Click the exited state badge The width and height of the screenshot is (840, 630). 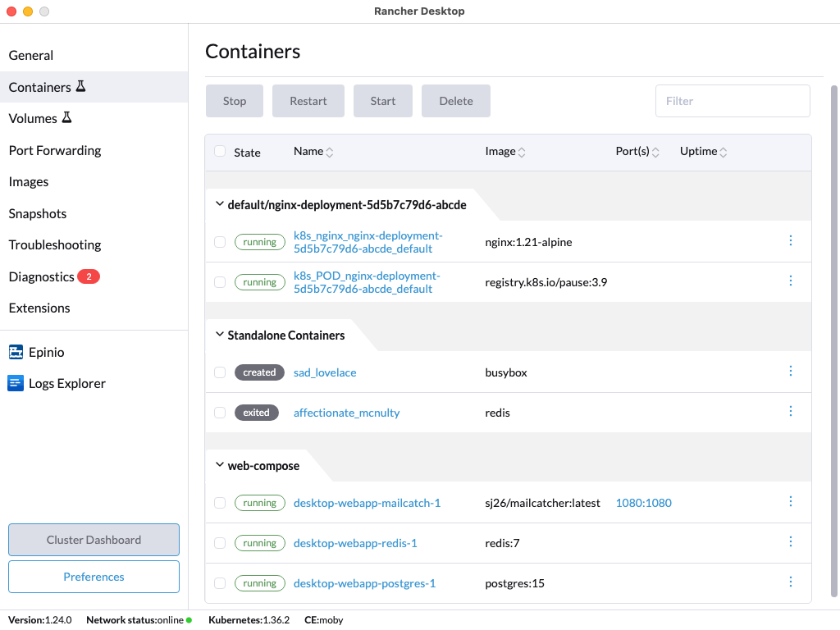[x=257, y=413]
